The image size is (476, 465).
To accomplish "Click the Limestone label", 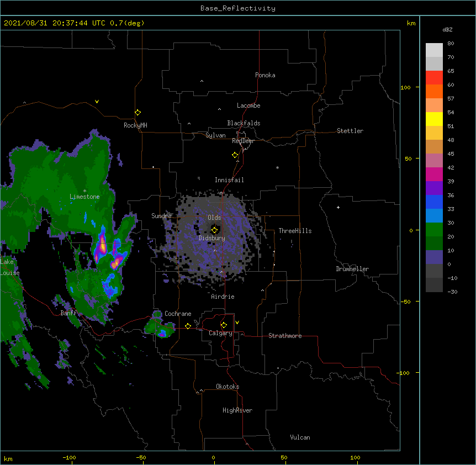I will point(84,197).
